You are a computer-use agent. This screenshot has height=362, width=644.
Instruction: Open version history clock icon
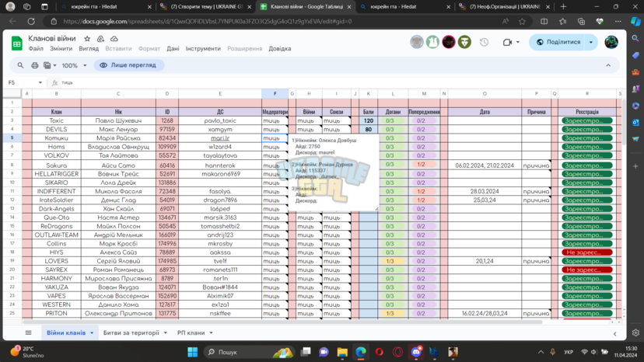485,42
